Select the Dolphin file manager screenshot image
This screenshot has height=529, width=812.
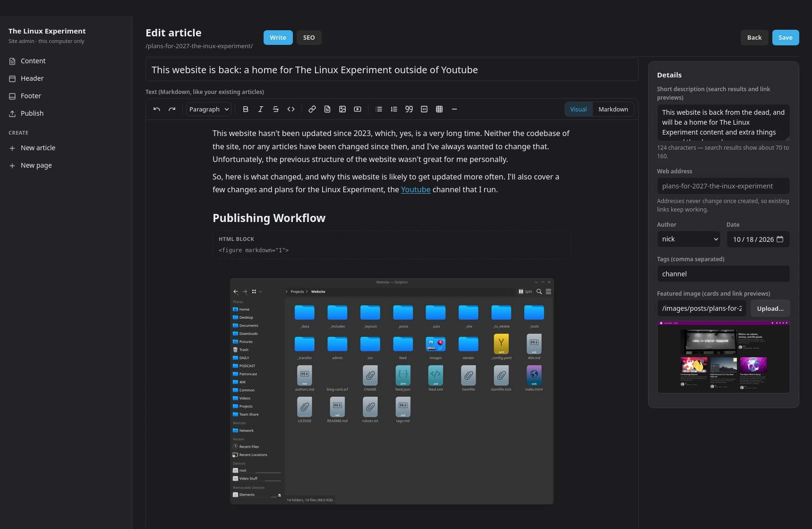pos(392,391)
